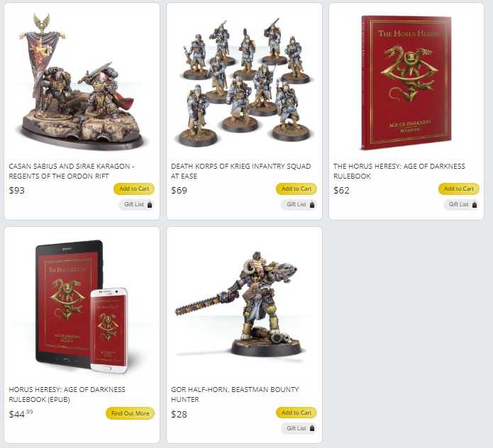Open Horus Heresy Rulebook (EPUB) title link
493x448 pixels.
[67, 395]
